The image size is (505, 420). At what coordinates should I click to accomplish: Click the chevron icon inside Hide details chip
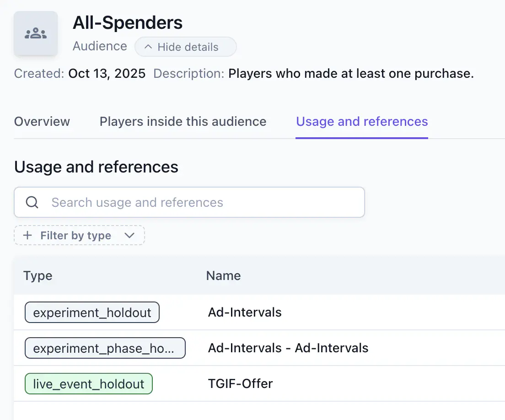pyautogui.click(x=147, y=47)
